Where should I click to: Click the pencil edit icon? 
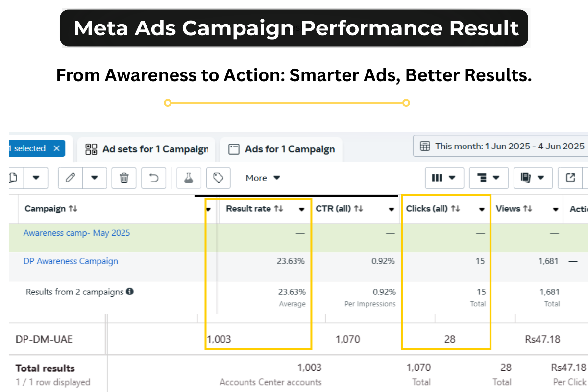tap(70, 178)
